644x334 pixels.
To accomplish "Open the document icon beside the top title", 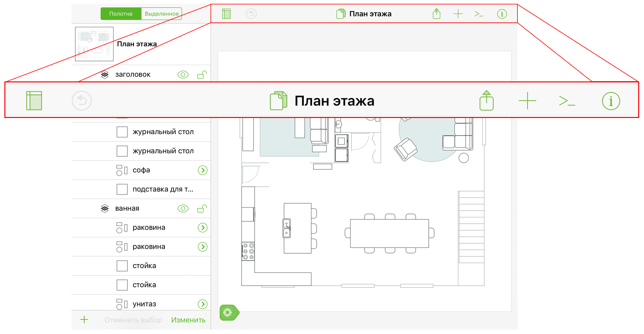I will 341,14.
